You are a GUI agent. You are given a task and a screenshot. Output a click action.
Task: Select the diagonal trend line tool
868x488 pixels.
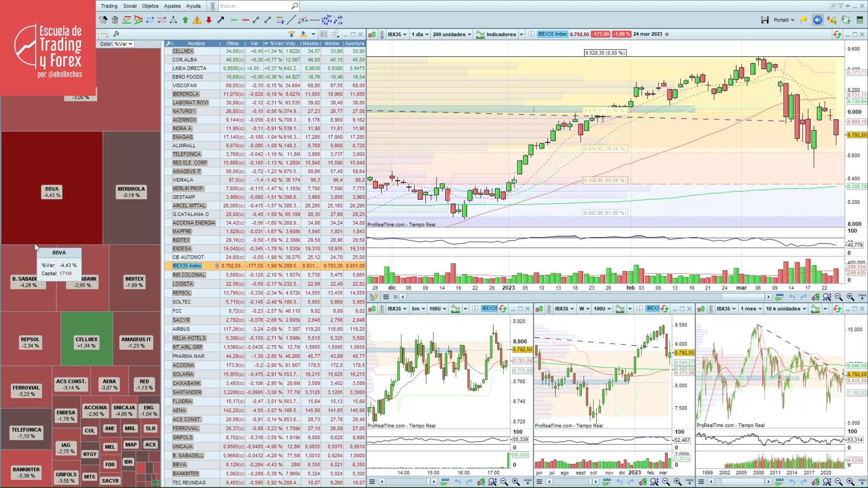(291, 20)
